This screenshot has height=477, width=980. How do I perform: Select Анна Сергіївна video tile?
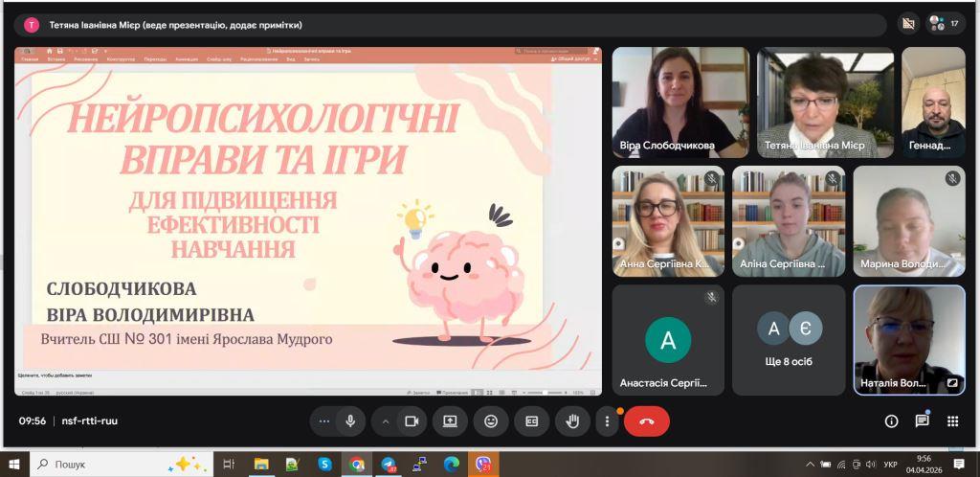pyautogui.click(x=668, y=221)
